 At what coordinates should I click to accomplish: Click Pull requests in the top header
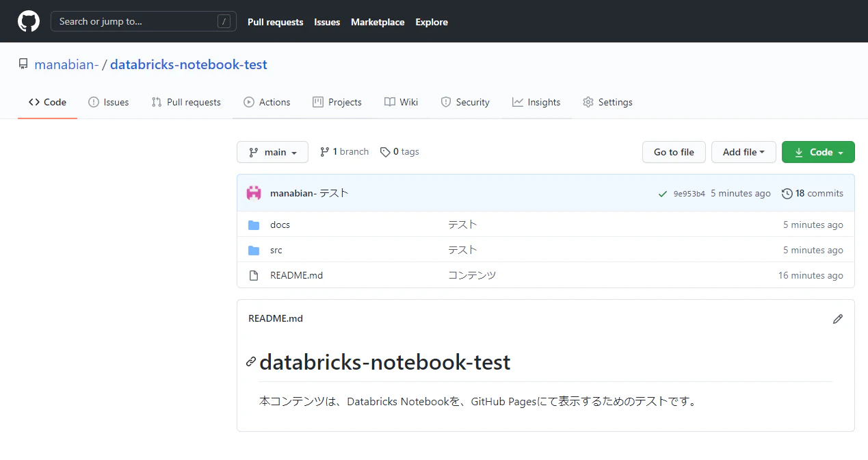275,22
